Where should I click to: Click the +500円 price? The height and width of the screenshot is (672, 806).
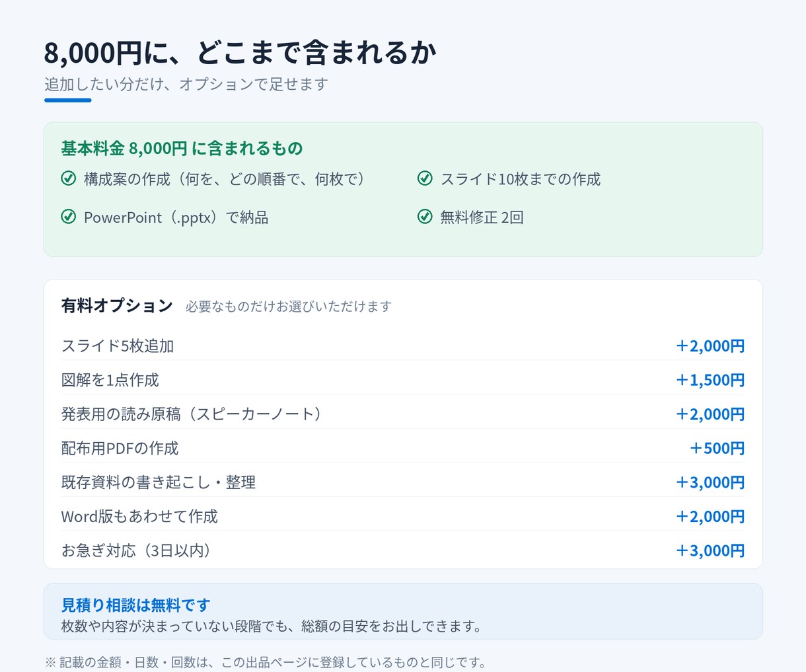click(x=717, y=448)
